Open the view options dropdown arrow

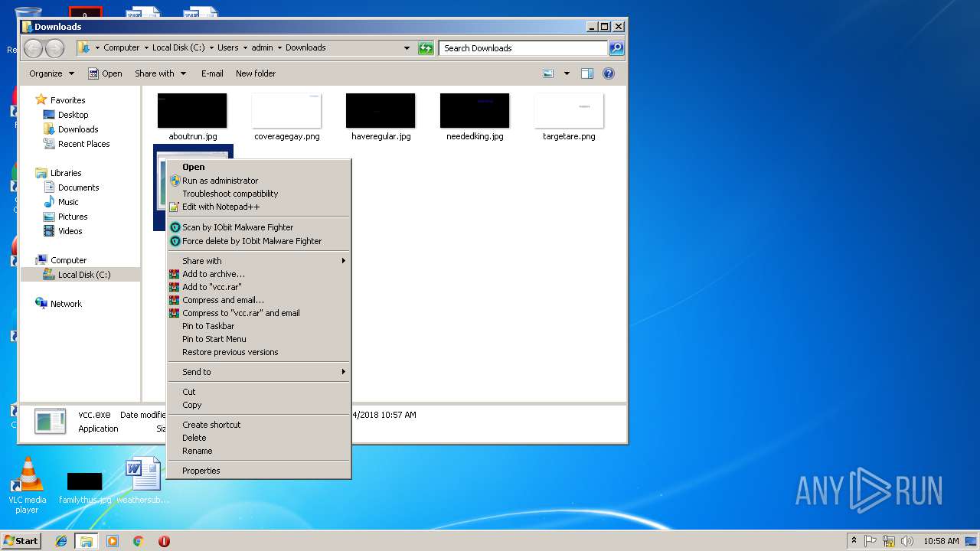(567, 73)
